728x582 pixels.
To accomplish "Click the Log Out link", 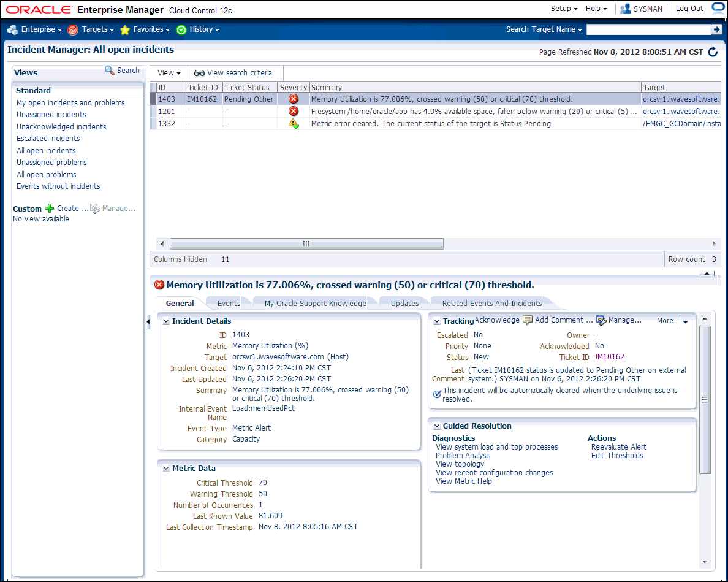I will 689,9.
